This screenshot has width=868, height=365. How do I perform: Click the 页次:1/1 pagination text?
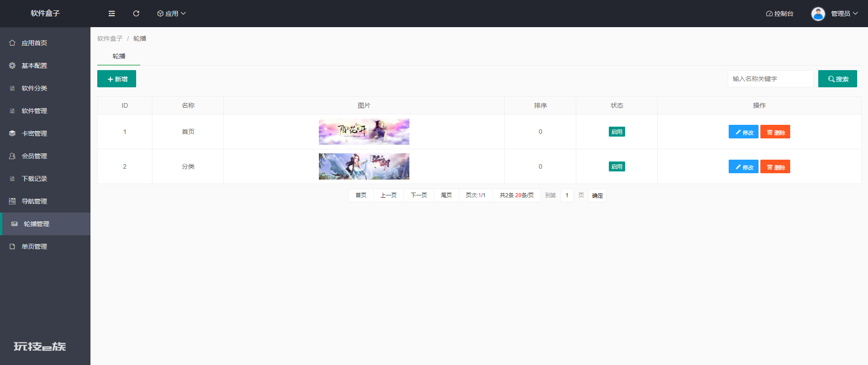pyautogui.click(x=476, y=195)
